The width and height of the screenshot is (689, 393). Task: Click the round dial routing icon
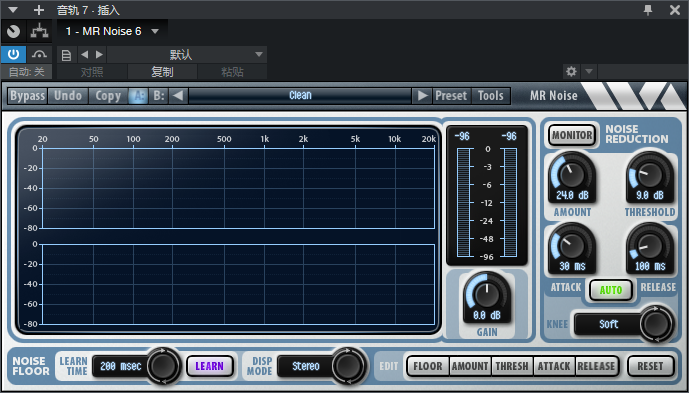14,32
